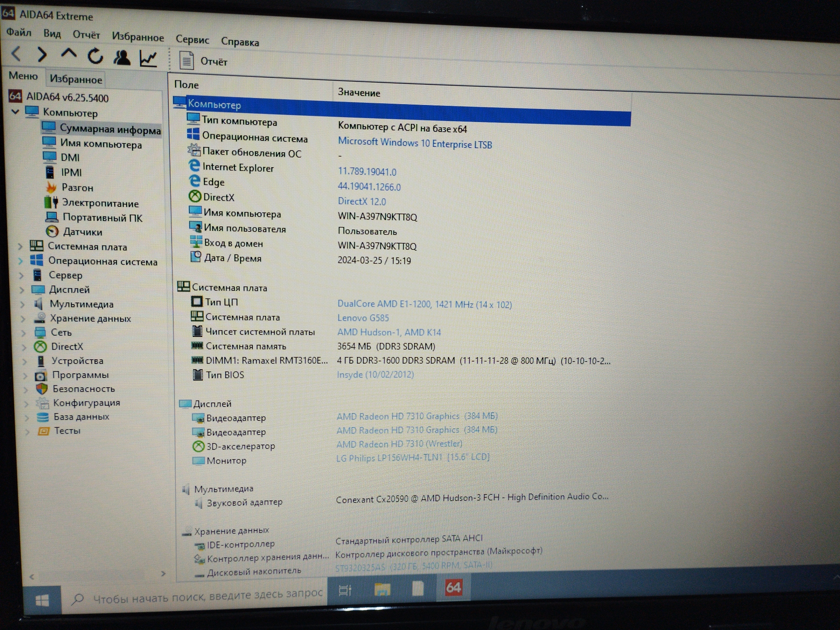This screenshot has width=840, height=630.
Task: Select Разгон overclock tree item
Action: 70,188
